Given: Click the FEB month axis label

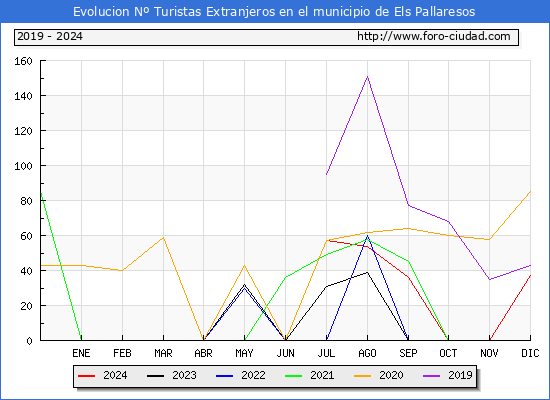Looking at the screenshot, I should click(122, 353).
